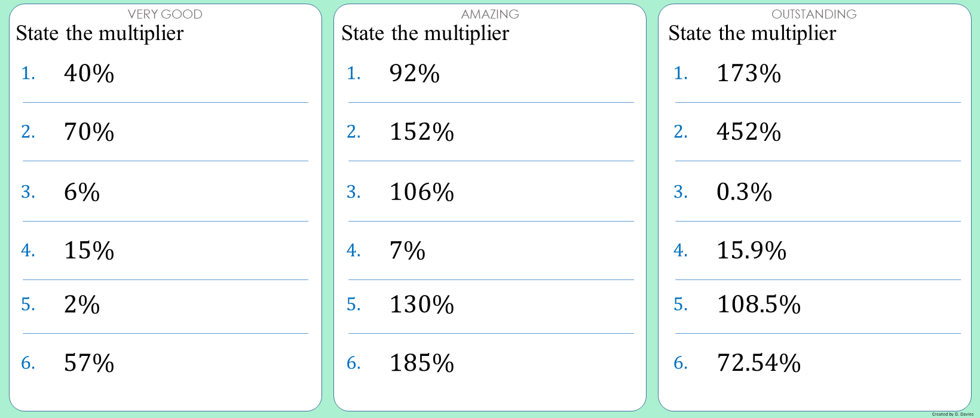
Task: Select the 72.54% question text
Action: 759,363
